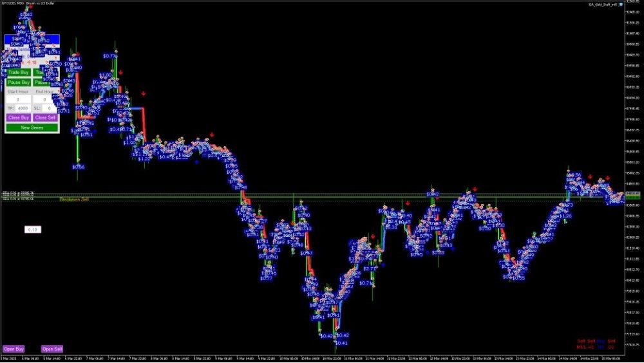Click the purple Close Sell button
The height and width of the screenshot is (363, 644).
(x=45, y=118)
